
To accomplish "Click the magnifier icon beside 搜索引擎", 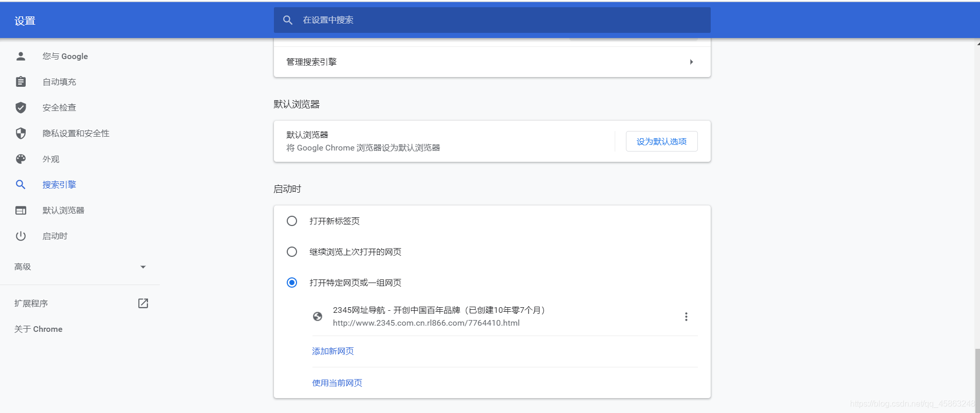I will [21, 184].
